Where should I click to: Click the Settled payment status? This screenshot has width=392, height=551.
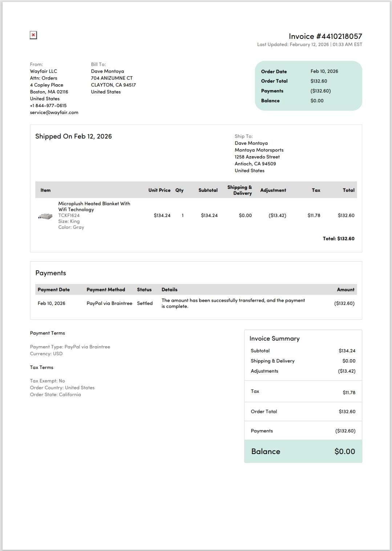click(x=145, y=303)
